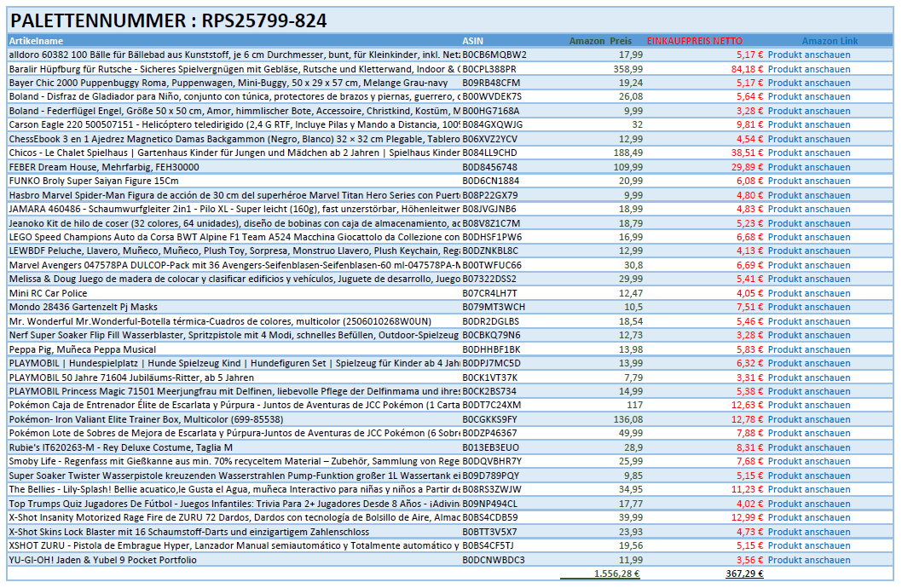902x588 pixels.
Task: Click Produkt anschauen for Baralir Hüpfburg
Action: 808,69
